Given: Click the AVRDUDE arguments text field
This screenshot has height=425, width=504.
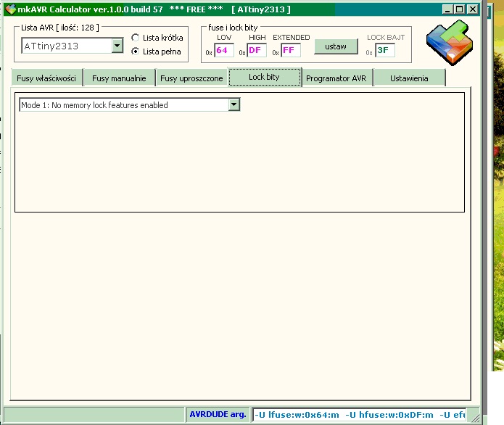Looking at the screenshot, I should pos(360,415).
